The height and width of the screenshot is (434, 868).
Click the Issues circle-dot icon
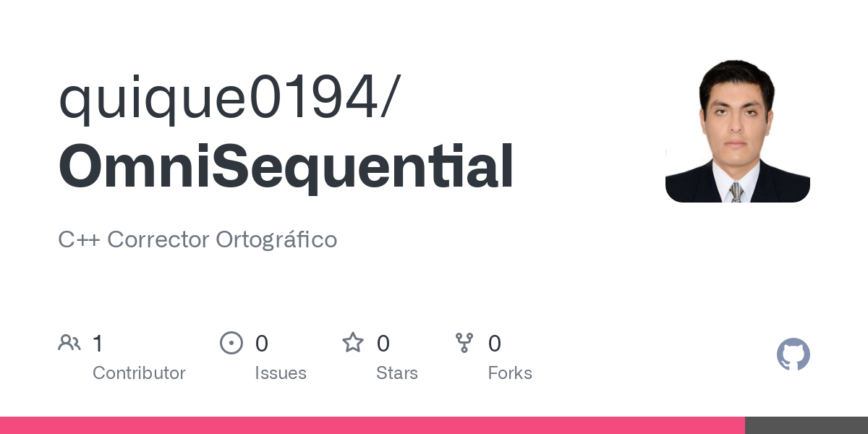[231, 343]
